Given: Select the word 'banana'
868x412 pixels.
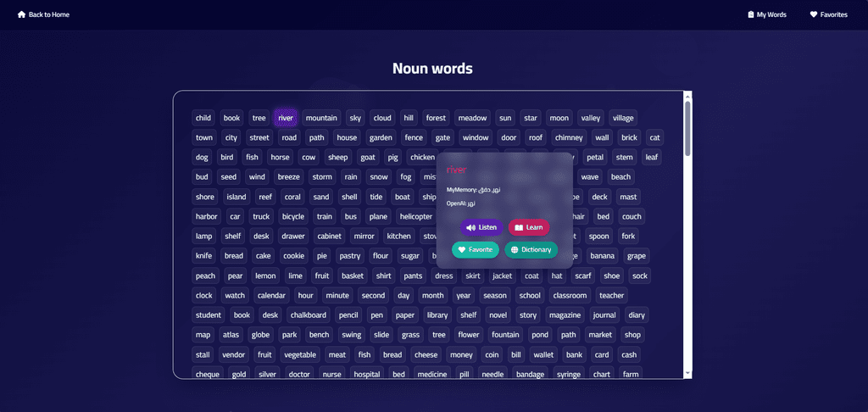Looking at the screenshot, I should coord(603,256).
